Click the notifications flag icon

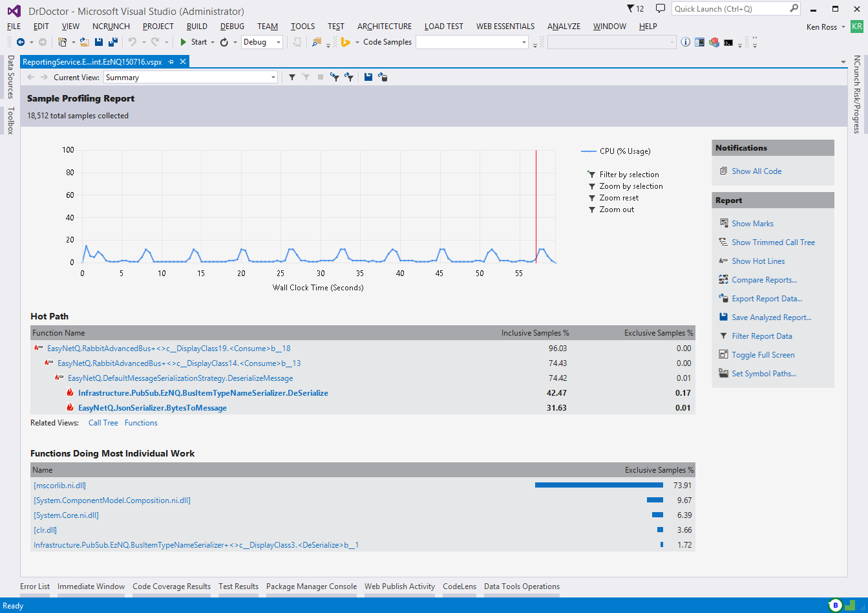[631, 9]
